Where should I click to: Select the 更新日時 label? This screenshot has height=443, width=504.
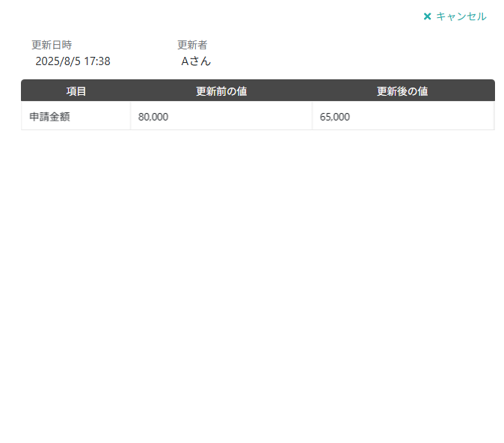click(52, 45)
